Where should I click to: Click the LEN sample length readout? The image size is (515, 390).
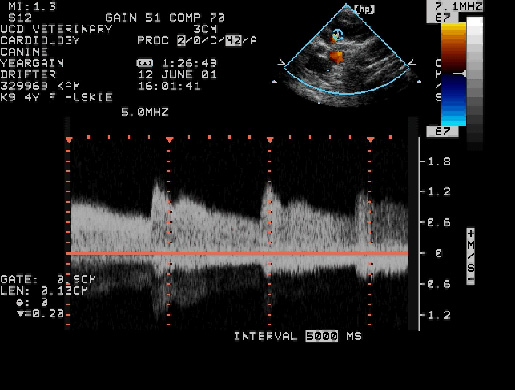[44, 291]
